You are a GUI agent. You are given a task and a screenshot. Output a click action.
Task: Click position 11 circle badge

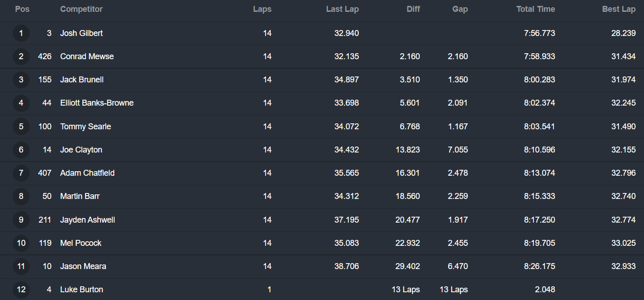[x=21, y=266]
